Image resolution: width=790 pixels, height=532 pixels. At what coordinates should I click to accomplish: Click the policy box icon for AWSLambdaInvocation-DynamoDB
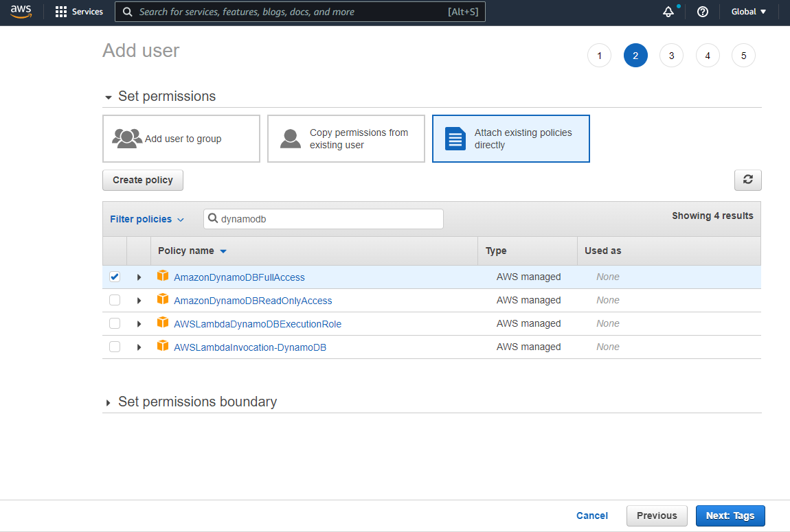point(163,346)
